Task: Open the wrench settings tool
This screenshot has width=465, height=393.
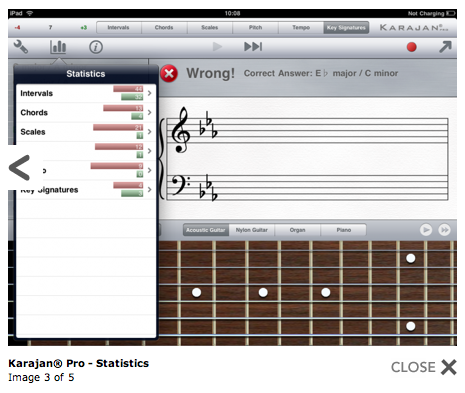Action: 20,47
